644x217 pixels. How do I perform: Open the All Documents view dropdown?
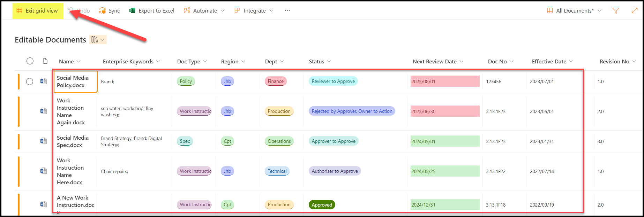[x=574, y=11]
